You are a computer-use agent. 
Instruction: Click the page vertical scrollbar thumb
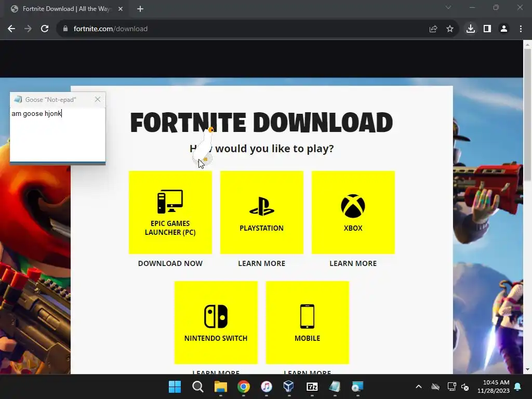(x=527, y=115)
